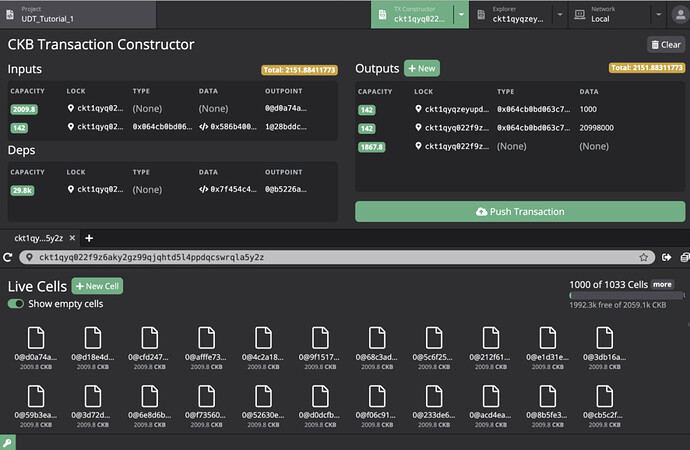
Task: Open the UDT_Tutorial_1 project selector
Action: [x=78, y=15]
